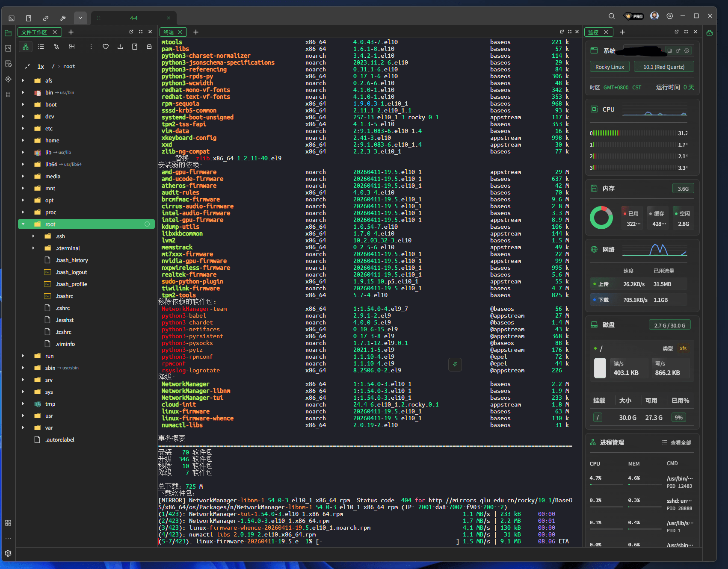Screen dimensions: 728x569
Task: Click the 1x zoom level label
Action: (x=41, y=66)
